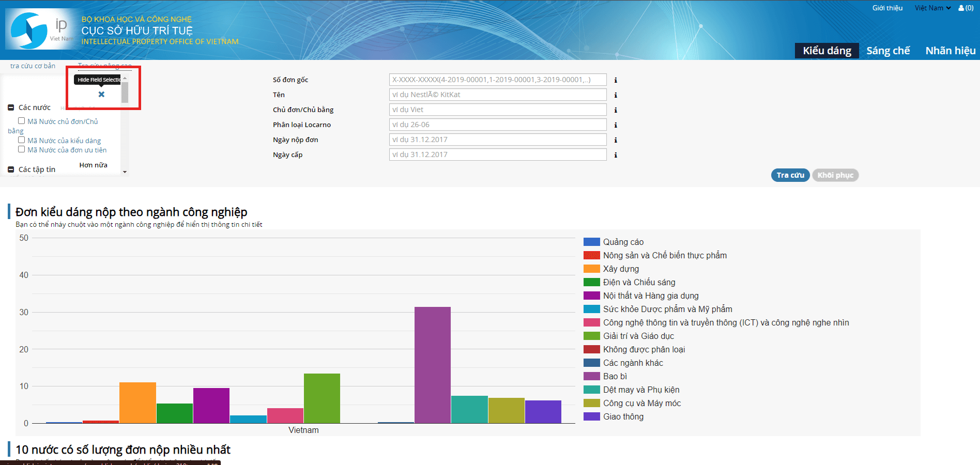Open the Việt Nam language dropdown
The image size is (980, 465).
coord(932,8)
